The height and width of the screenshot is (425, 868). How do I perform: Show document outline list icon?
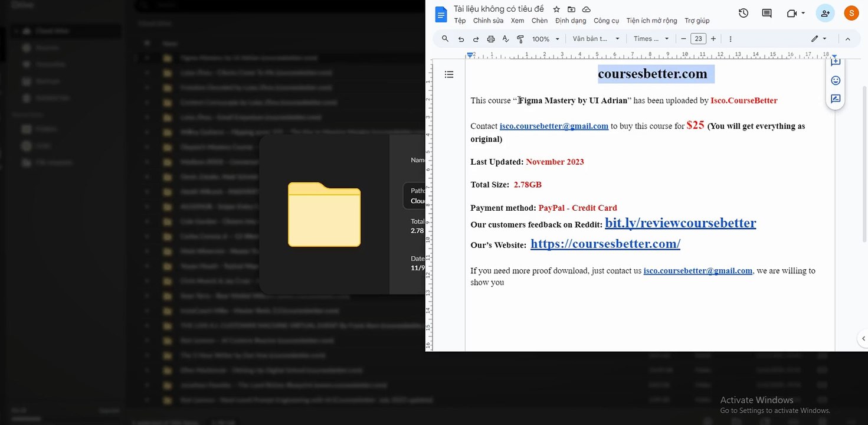[449, 74]
